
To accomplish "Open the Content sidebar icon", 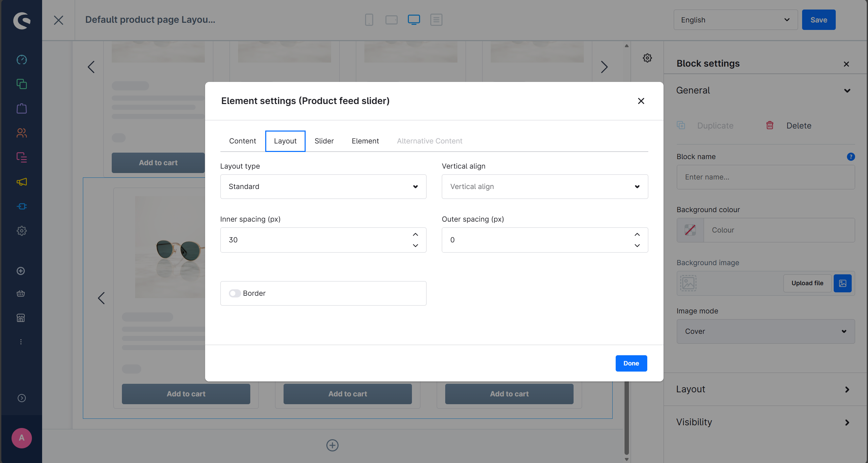I will (x=22, y=157).
